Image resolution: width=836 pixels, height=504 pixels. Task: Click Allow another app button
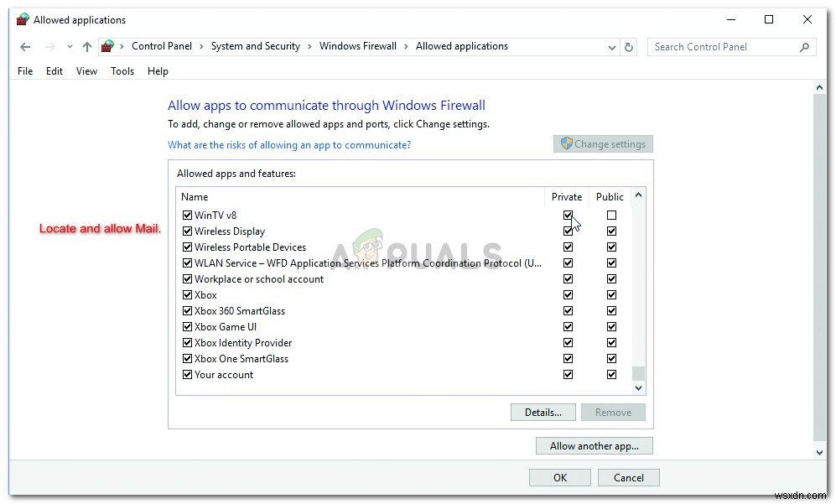click(594, 446)
